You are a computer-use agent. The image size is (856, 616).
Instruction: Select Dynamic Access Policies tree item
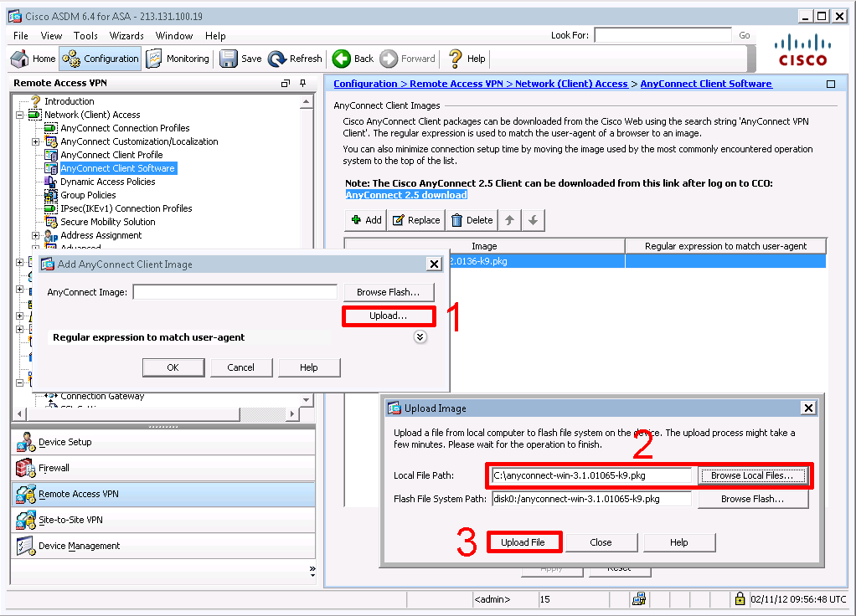(107, 182)
